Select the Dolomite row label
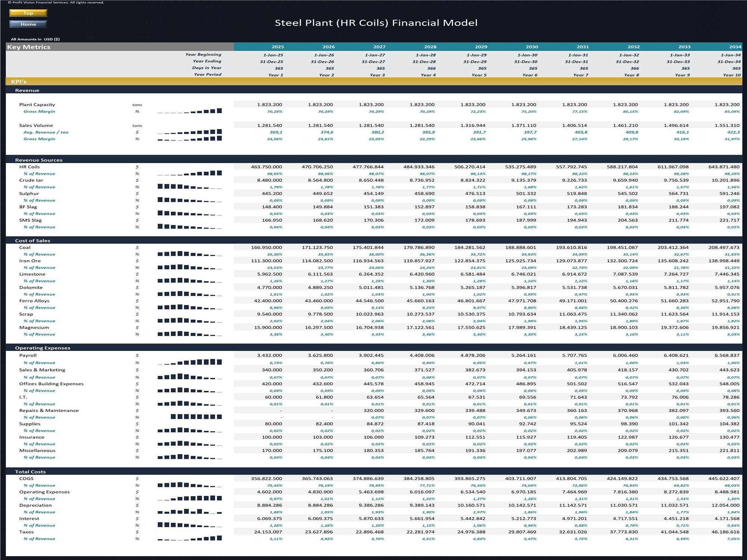The image size is (747, 560). click(x=31, y=287)
